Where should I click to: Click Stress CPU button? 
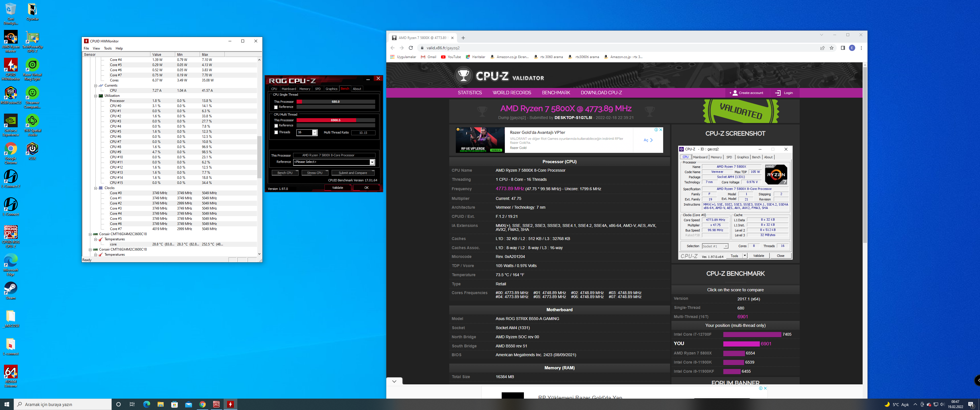point(315,173)
